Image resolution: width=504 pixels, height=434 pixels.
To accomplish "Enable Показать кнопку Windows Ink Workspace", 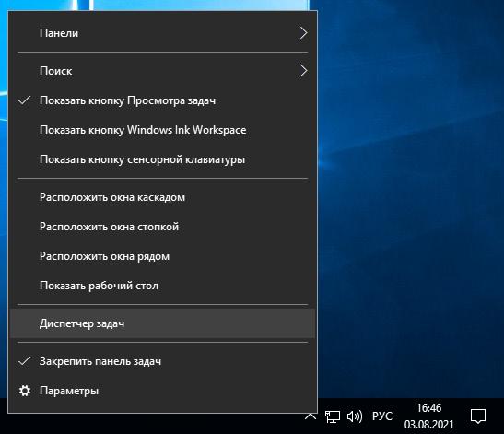I will pyautogui.click(x=163, y=130).
